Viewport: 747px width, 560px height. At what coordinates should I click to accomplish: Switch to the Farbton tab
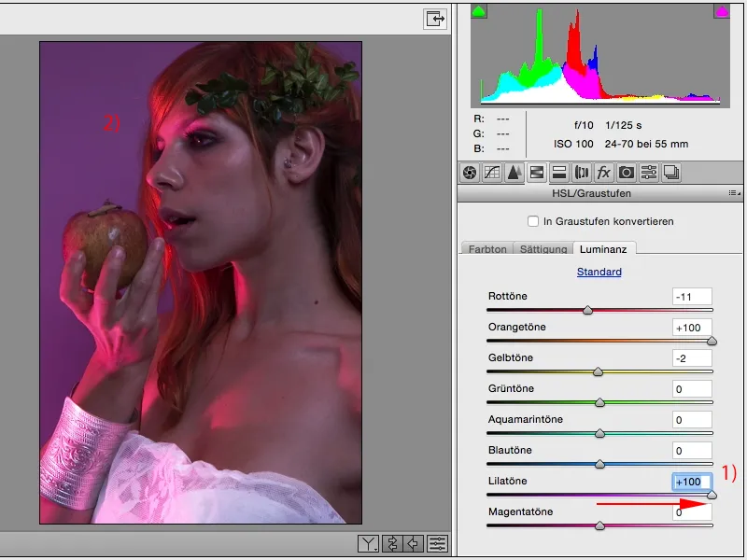pyautogui.click(x=487, y=249)
